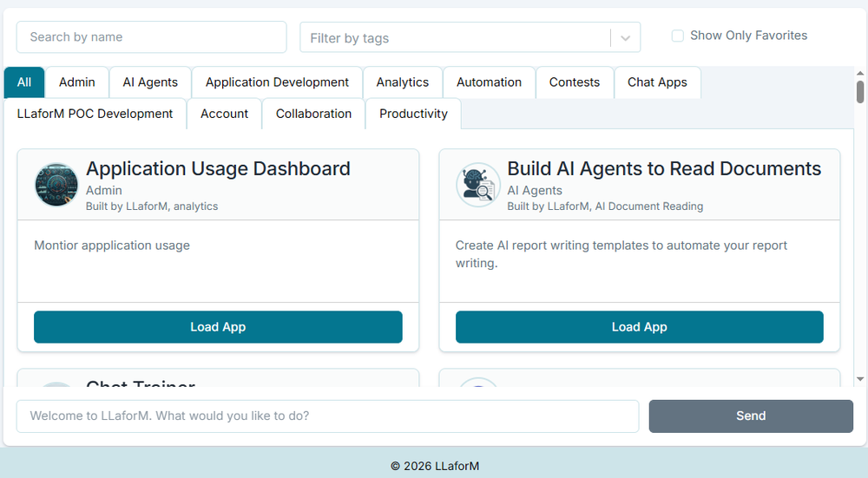Select the All tab
868x478 pixels.
pyautogui.click(x=24, y=82)
